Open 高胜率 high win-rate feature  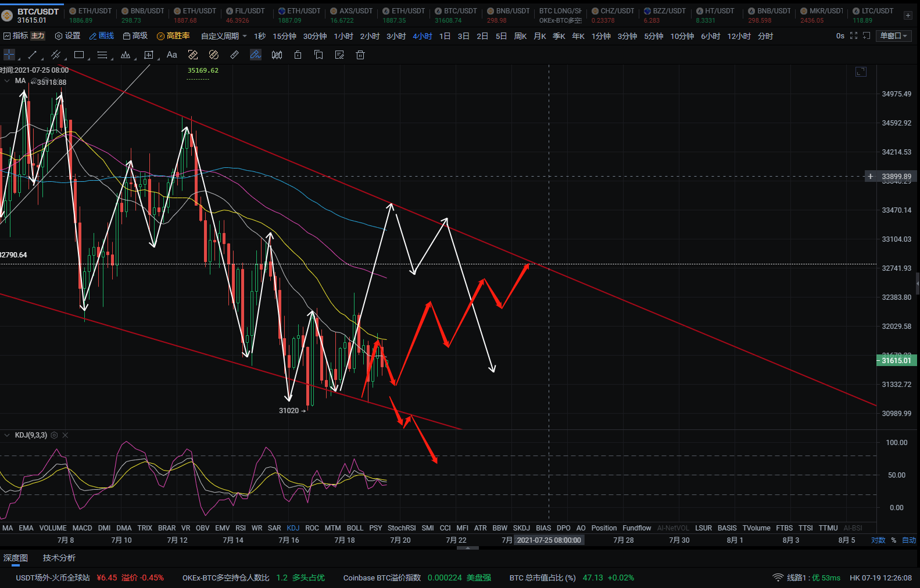[173, 36]
